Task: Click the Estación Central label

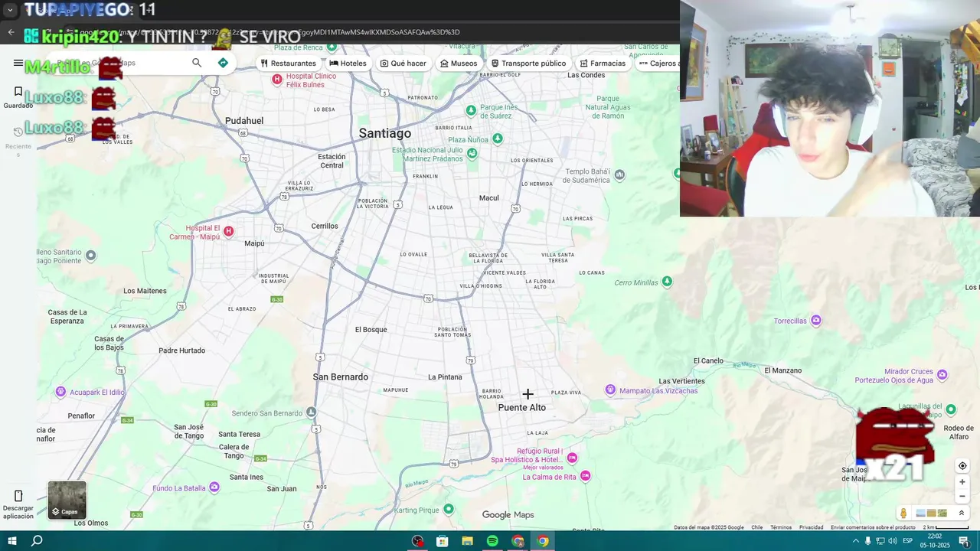Action: click(x=332, y=161)
